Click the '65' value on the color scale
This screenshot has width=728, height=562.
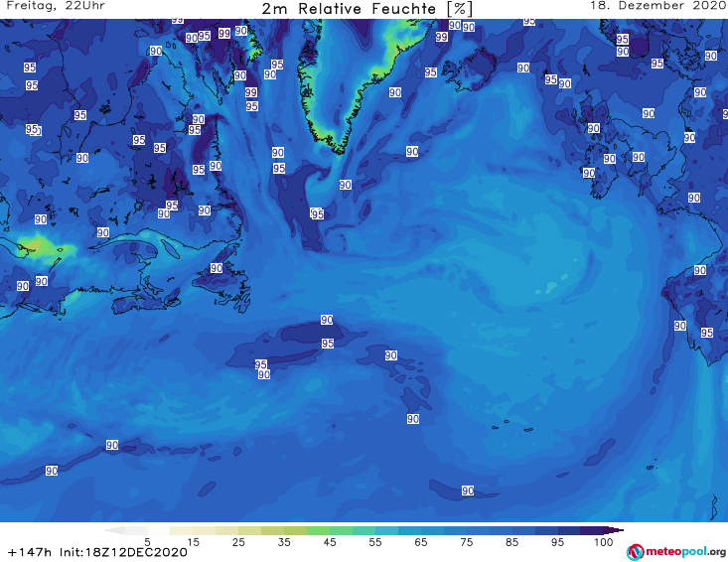coord(421,542)
